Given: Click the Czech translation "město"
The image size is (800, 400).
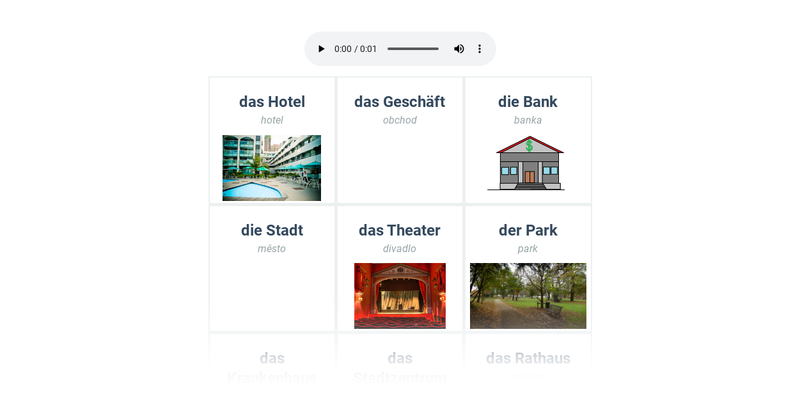Looking at the screenshot, I should coord(272,248).
